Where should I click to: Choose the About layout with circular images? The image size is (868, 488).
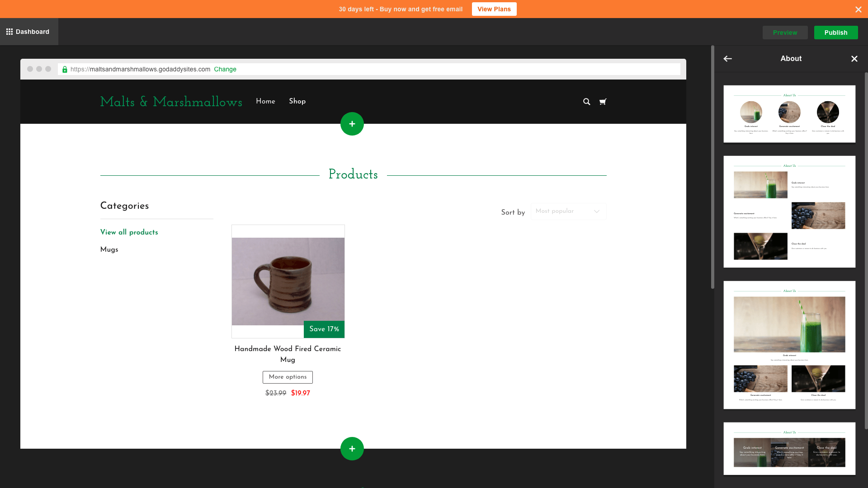point(789,114)
